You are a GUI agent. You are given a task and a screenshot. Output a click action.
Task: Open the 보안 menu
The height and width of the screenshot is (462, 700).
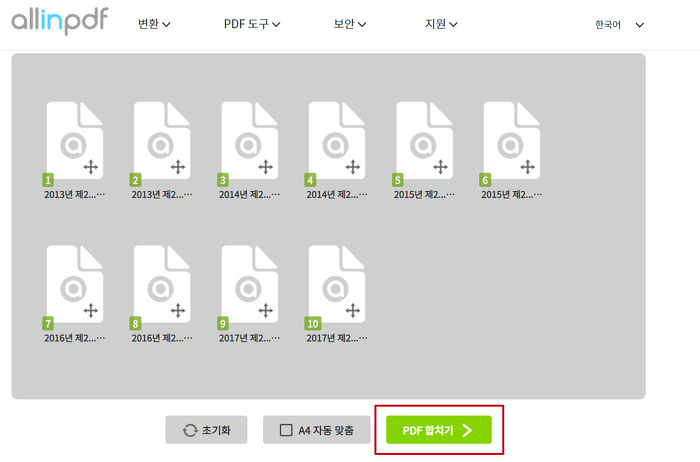[350, 24]
